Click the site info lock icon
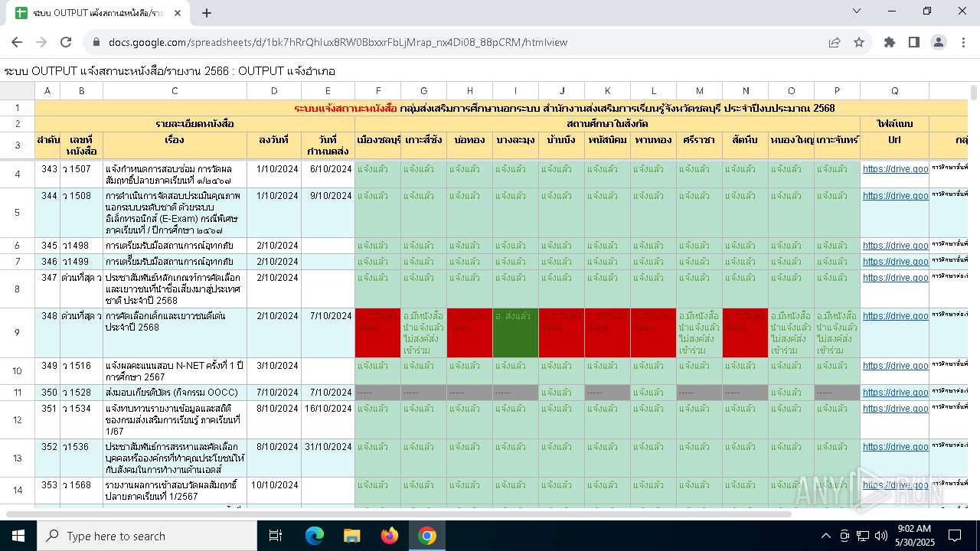Viewport: 980px width, 551px height. tap(96, 42)
